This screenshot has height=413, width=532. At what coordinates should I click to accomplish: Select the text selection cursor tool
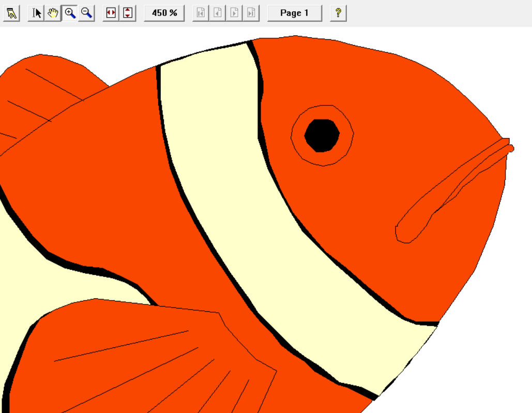coord(36,13)
